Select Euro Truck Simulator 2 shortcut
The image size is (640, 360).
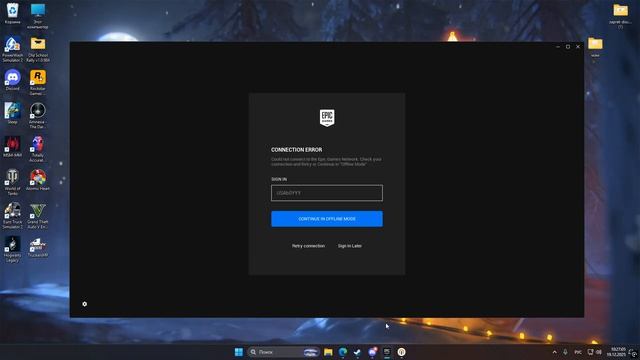(13, 216)
